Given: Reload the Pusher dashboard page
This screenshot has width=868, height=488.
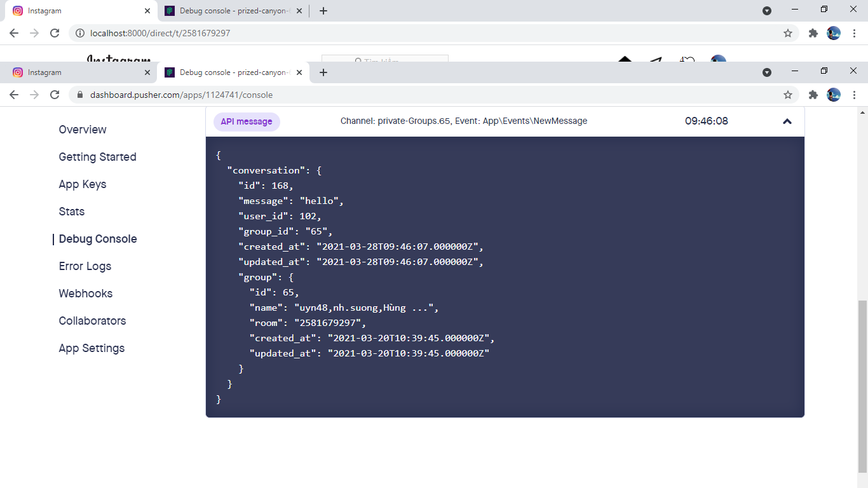Looking at the screenshot, I should point(55,94).
